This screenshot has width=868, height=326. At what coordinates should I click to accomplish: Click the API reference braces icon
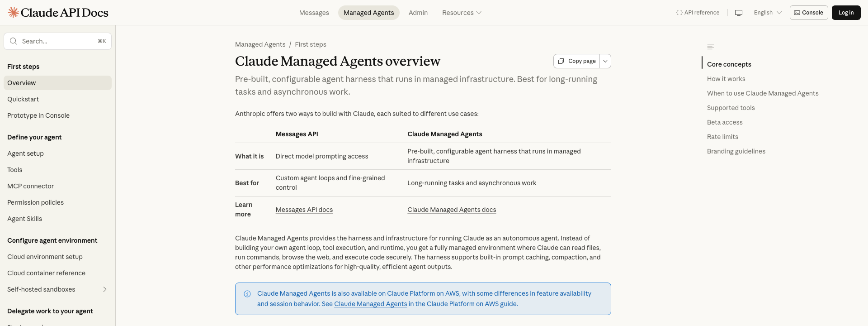click(679, 13)
